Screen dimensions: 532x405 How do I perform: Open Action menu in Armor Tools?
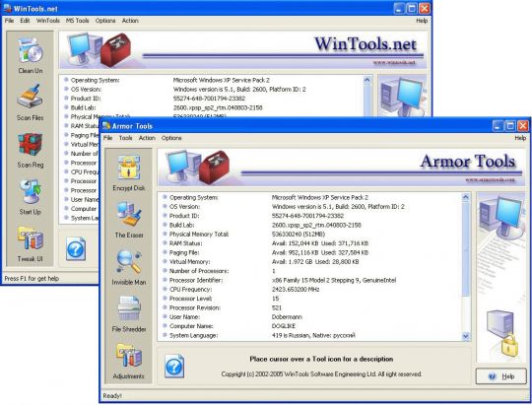(x=147, y=138)
